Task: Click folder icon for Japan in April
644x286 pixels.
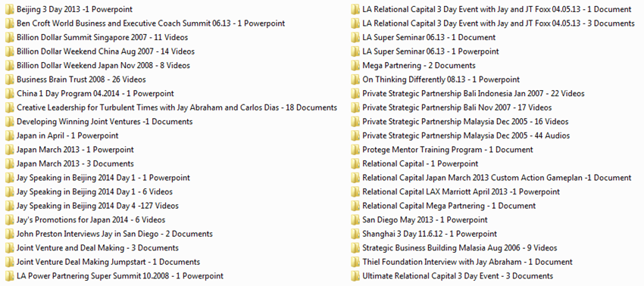Action: click(x=10, y=136)
